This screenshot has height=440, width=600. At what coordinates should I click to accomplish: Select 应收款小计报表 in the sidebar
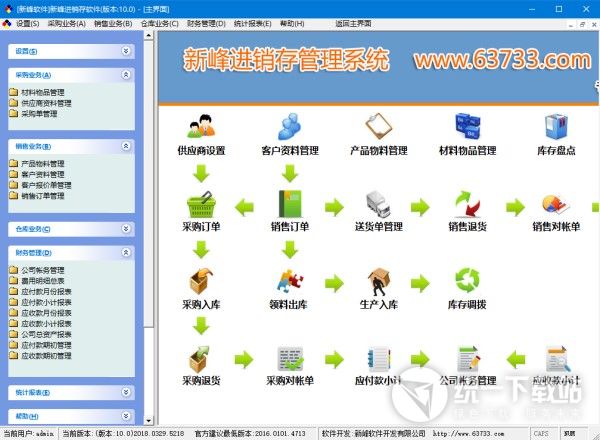(46, 324)
